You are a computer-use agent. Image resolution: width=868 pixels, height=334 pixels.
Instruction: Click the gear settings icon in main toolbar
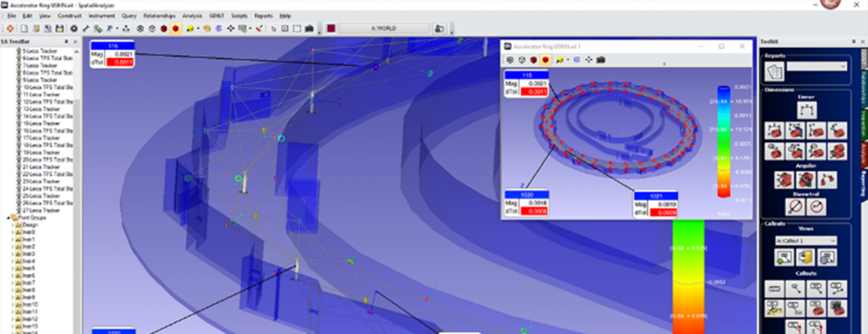pyautogui.click(x=73, y=28)
